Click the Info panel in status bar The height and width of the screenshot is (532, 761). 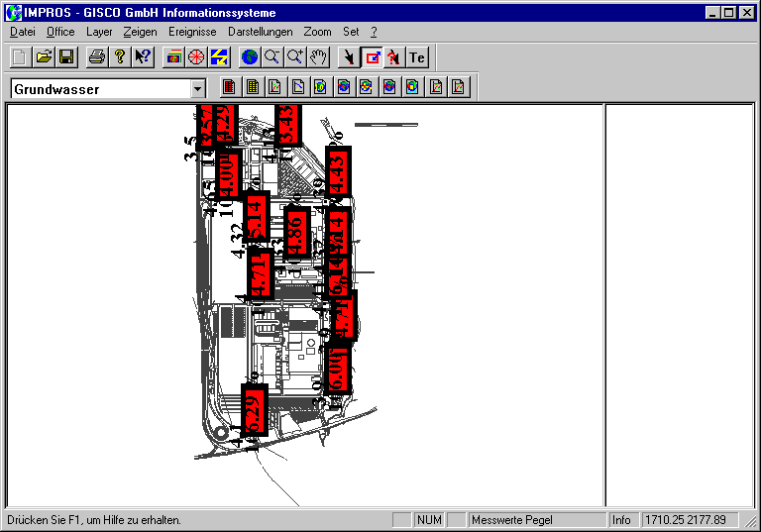[621, 519]
